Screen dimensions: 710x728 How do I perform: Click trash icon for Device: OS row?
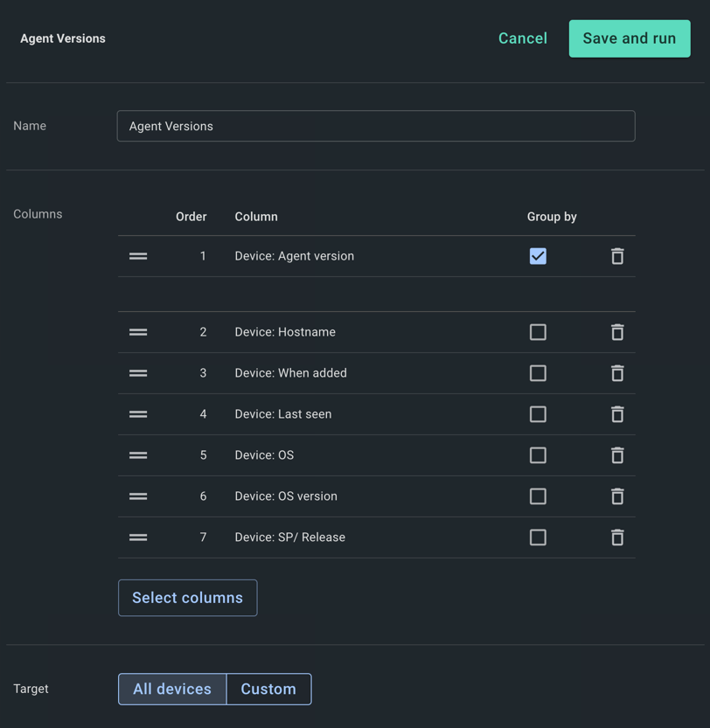[x=617, y=455]
